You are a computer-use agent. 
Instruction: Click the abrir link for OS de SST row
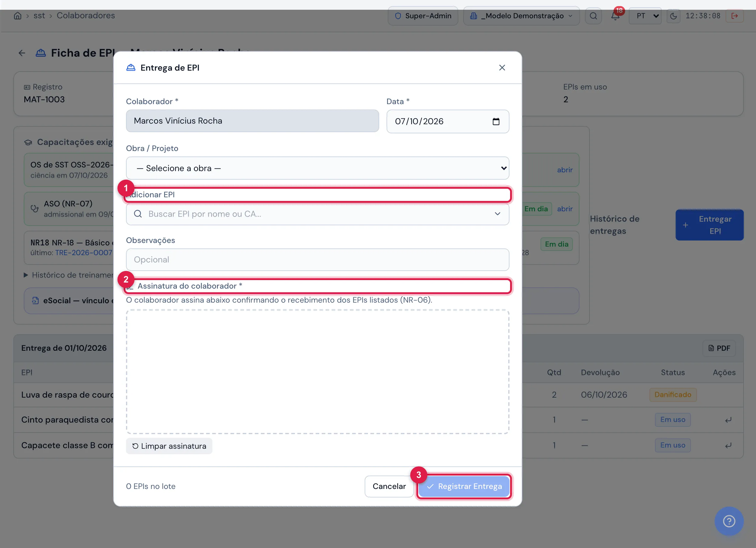click(x=565, y=170)
